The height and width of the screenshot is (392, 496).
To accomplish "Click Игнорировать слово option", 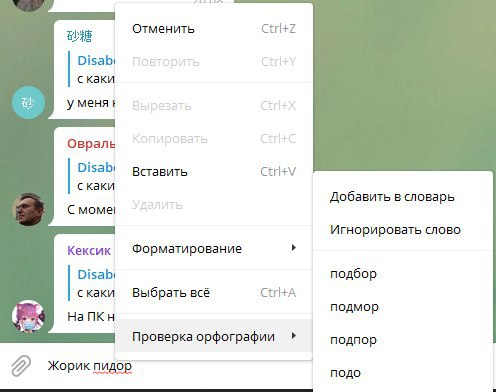I will click(403, 230).
